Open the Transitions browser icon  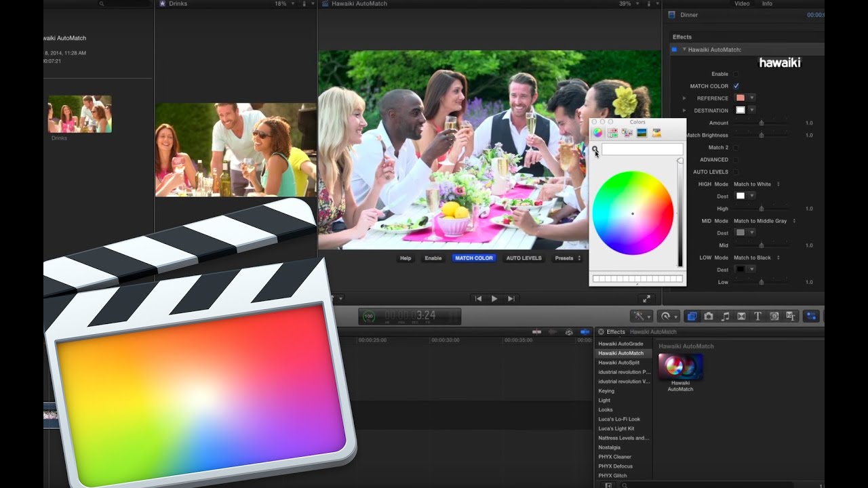741,316
